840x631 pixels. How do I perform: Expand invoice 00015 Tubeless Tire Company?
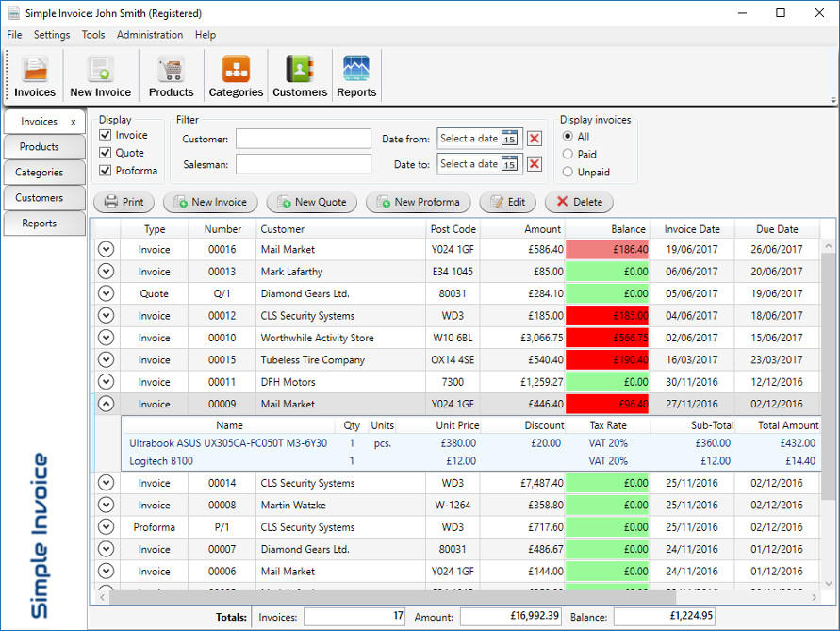[107, 359]
